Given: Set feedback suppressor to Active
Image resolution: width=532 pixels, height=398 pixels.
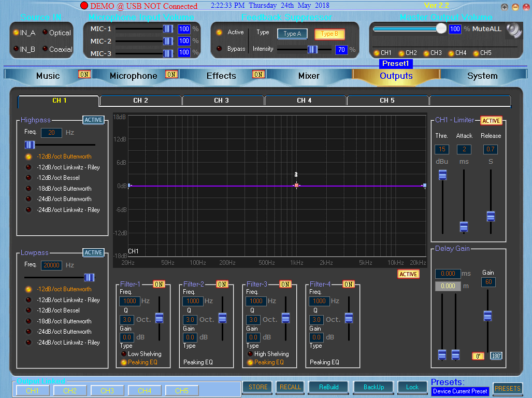Looking at the screenshot, I should pyautogui.click(x=219, y=32).
